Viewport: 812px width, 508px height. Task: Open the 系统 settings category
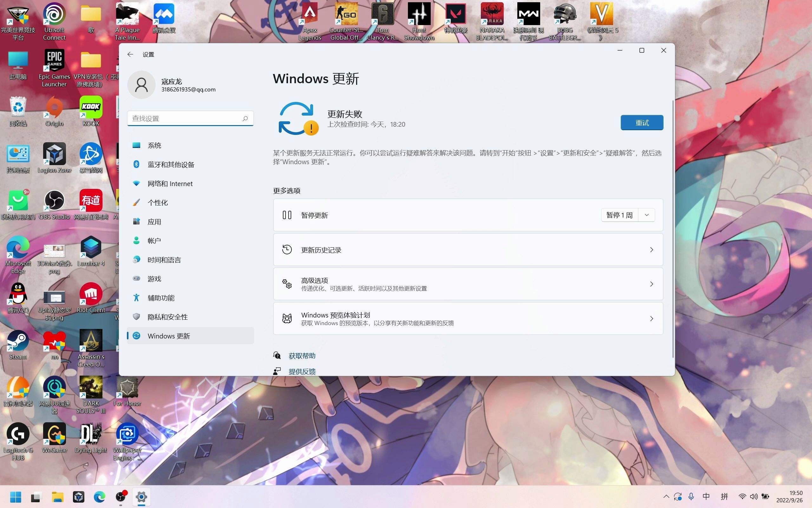click(x=190, y=145)
